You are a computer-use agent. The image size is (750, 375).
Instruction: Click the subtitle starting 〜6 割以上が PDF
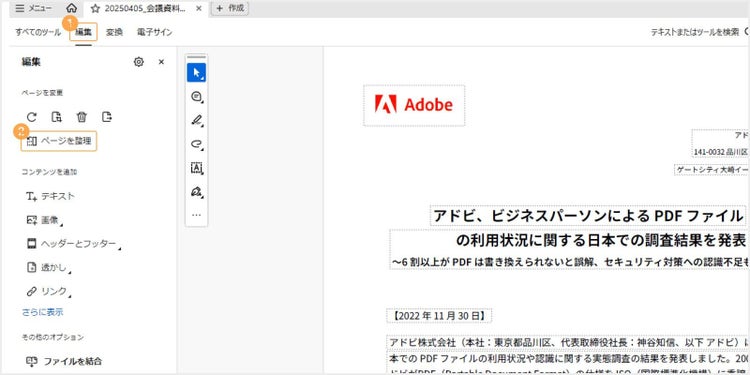[569, 262]
